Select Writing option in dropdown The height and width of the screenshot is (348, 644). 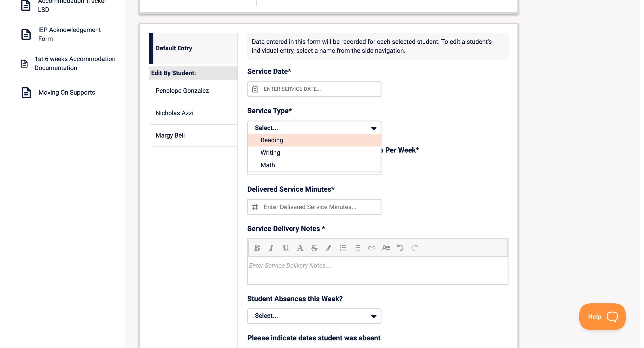click(270, 153)
